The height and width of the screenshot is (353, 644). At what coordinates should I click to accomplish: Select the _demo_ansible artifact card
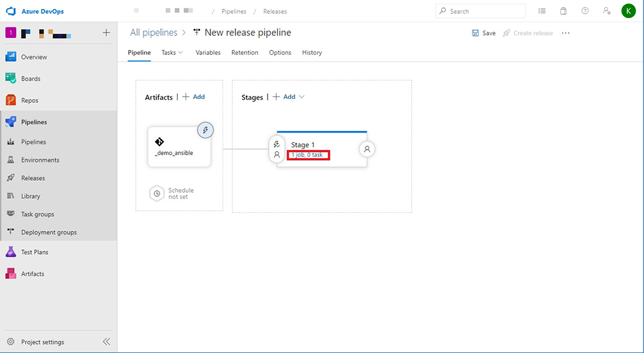click(x=179, y=147)
